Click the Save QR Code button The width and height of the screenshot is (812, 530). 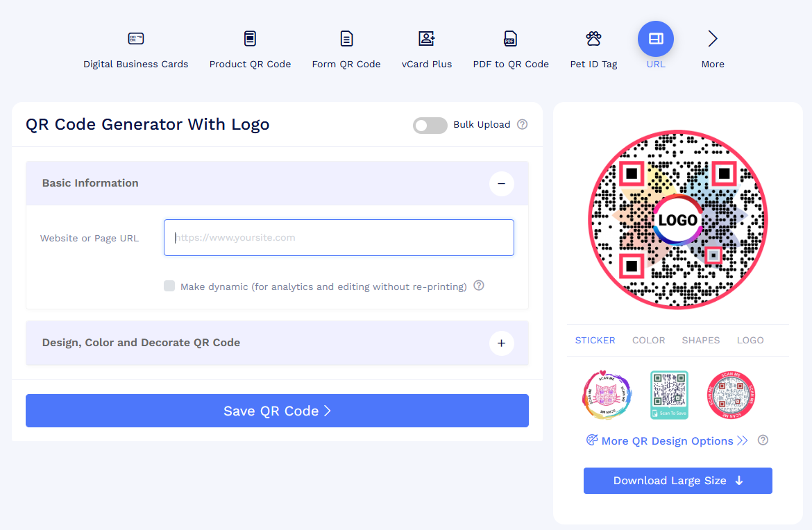277,411
